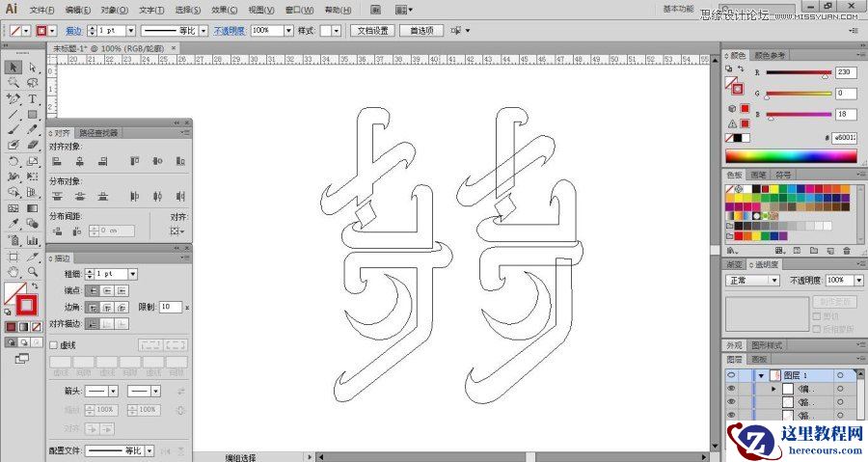The width and height of the screenshot is (868, 462).
Task: Click the horizontal scrollbar below canvas
Action: 512,457
